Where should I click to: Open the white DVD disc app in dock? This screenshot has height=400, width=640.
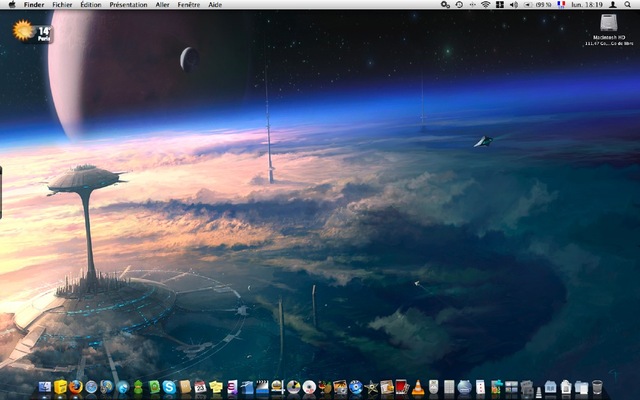pyautogui.click(x=309, y=387)
